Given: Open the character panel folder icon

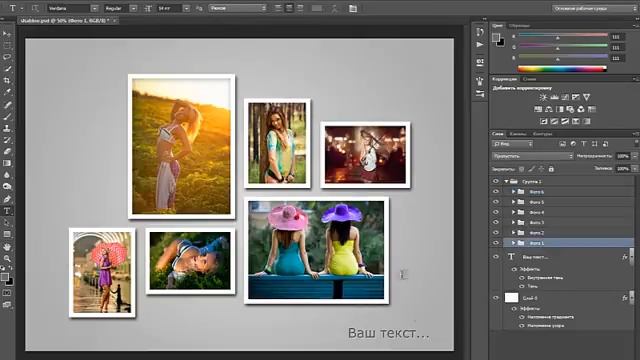Looking at the screenshot, I should (353, 8).
